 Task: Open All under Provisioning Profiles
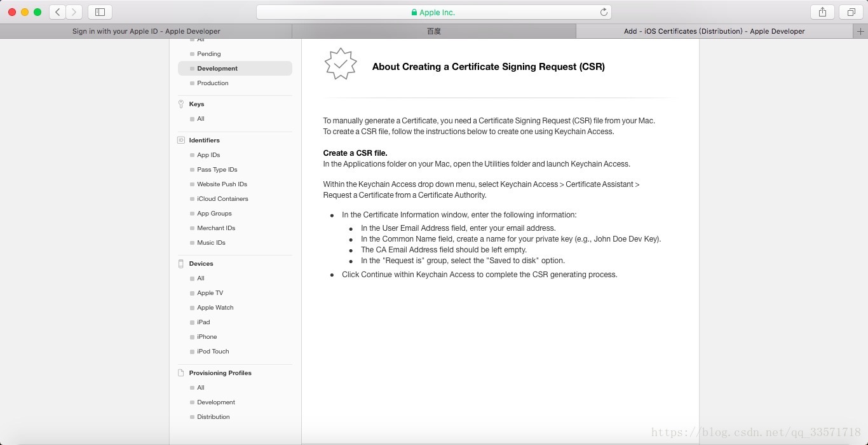201,388
